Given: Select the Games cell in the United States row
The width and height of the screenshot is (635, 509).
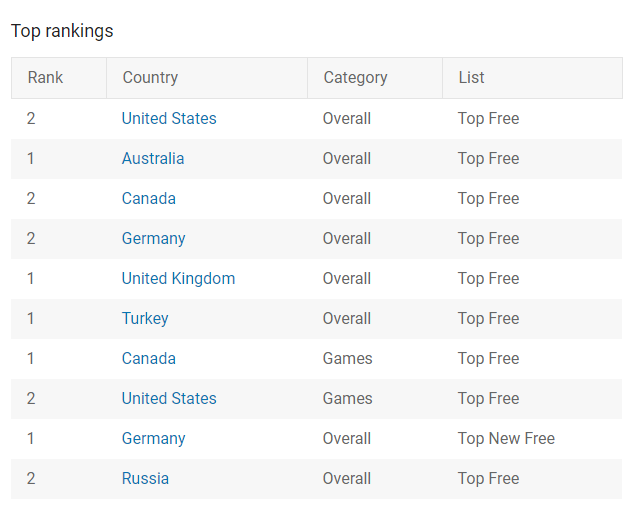Looking at the screenshot, I should tap(347, 398).
